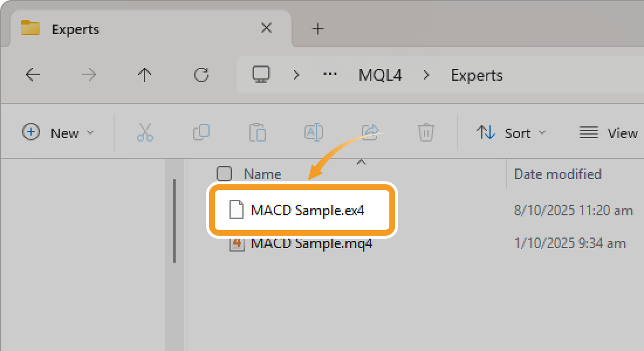Select the Experts tab
This screenshot has width=644, height=351.
tap(146, 29)
